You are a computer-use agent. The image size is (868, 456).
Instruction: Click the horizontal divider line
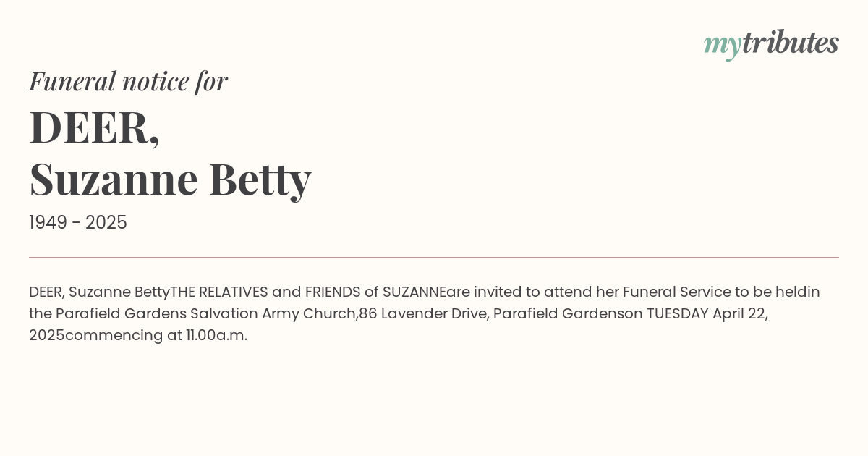pyautogui.click(x=434, y=257)
